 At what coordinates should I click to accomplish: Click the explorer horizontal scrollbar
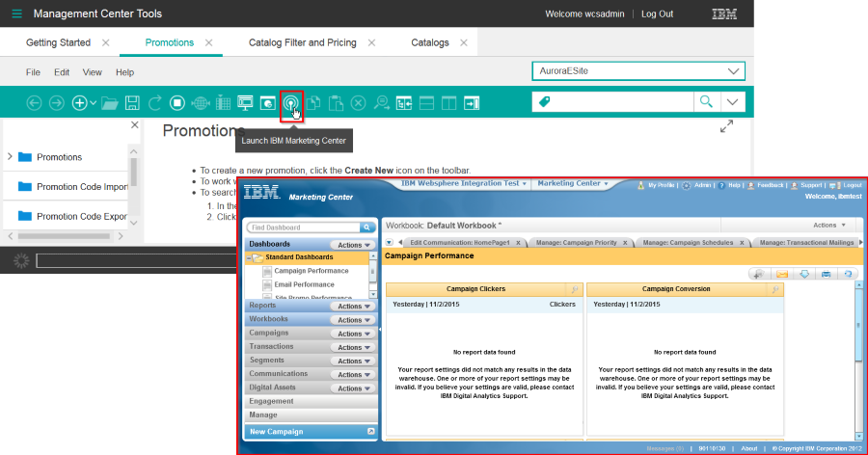[64, 236]
